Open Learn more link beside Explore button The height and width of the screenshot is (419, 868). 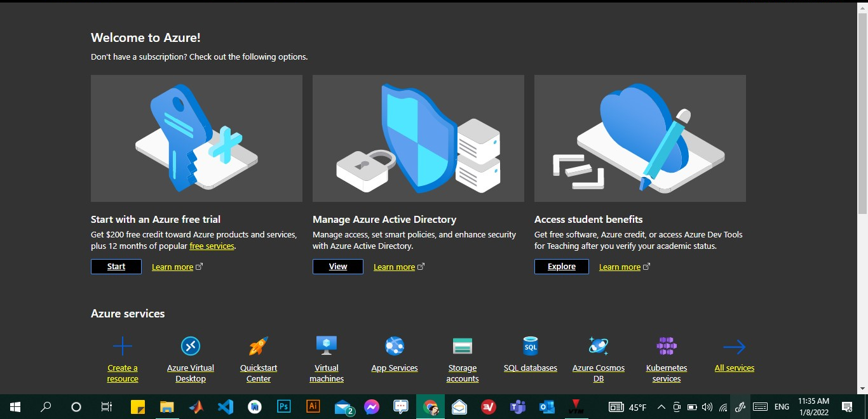point(620,267)
